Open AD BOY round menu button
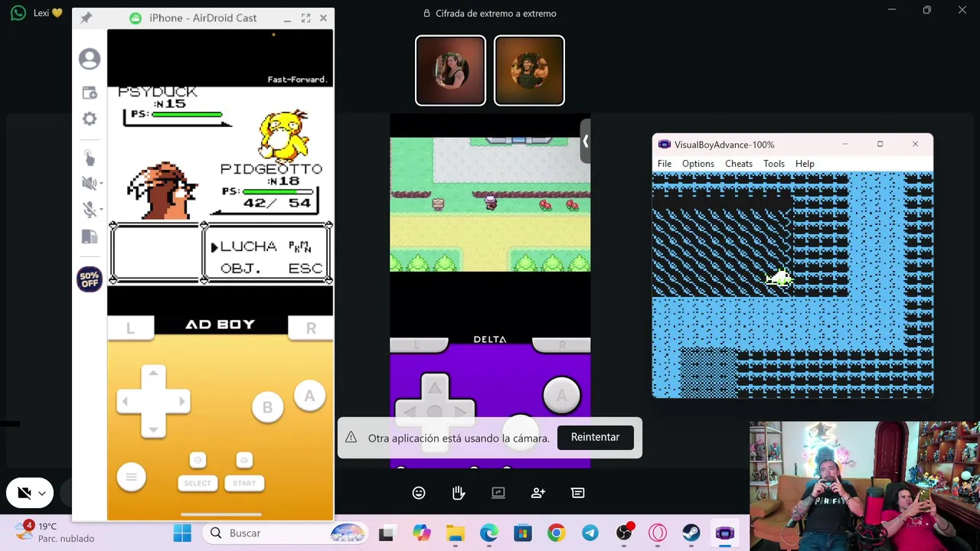Image resolution: width=980 pixels, height=551 pixels. 131,478
